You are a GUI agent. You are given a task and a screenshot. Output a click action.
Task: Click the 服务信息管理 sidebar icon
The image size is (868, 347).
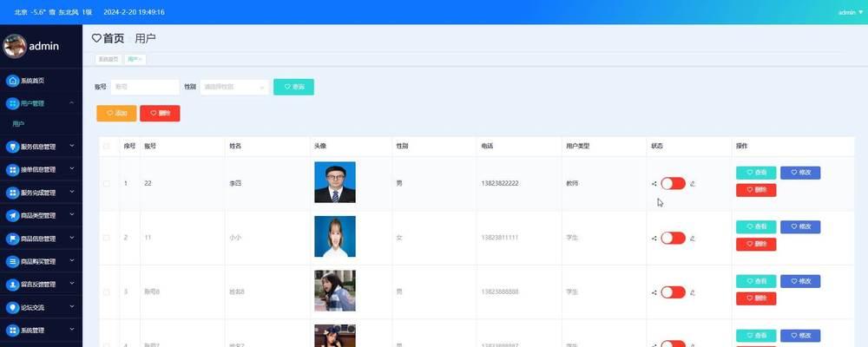pos(13,147)
